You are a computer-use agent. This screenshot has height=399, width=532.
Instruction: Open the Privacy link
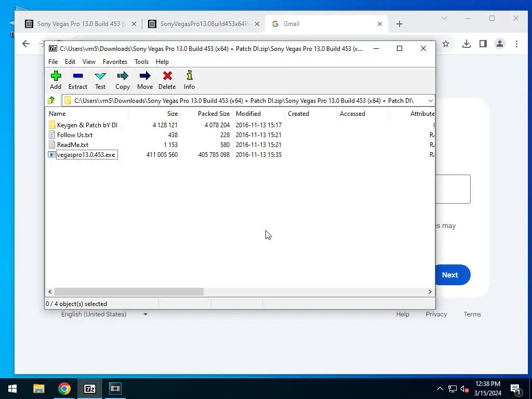point(436,314)
